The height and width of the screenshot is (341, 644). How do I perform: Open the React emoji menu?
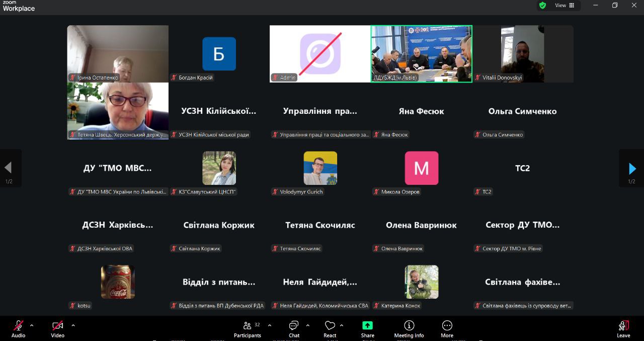coord(330,325)
